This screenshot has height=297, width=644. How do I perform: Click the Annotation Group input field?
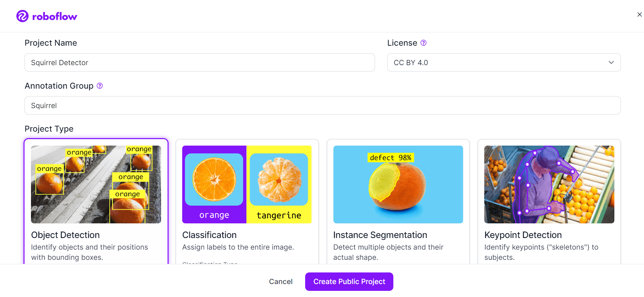pos(323,105)
